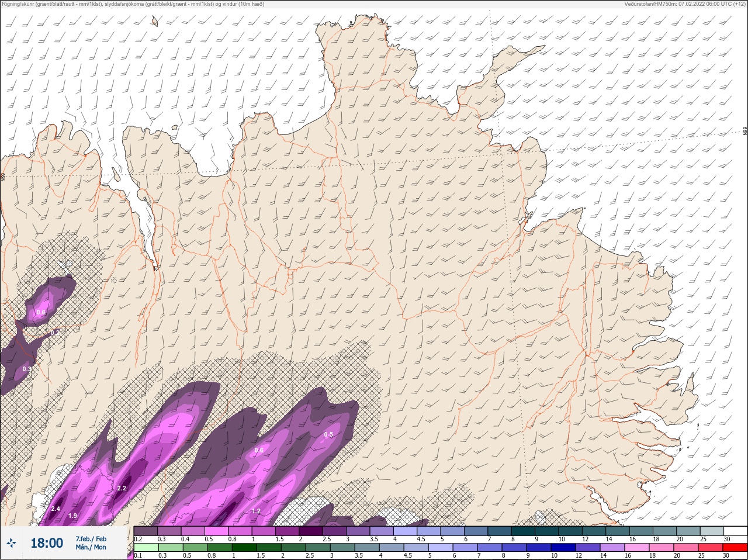Pick the dark green 1–1.5 swatch in bottom legend
This screenshot has width=748, height=560.
(245, 548)
